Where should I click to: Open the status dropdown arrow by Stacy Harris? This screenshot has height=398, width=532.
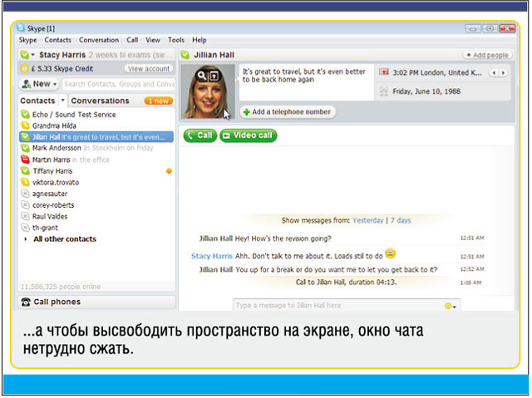[x=33, y=55]
